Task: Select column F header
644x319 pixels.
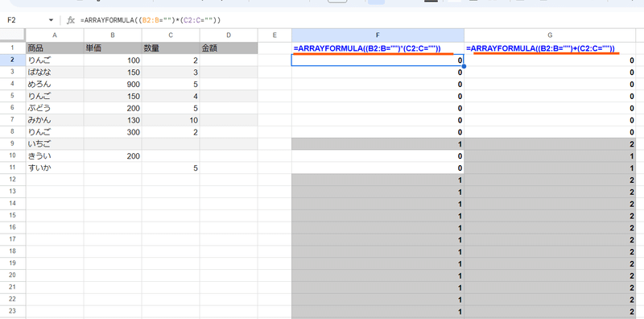Action: [x=378, y=35]
